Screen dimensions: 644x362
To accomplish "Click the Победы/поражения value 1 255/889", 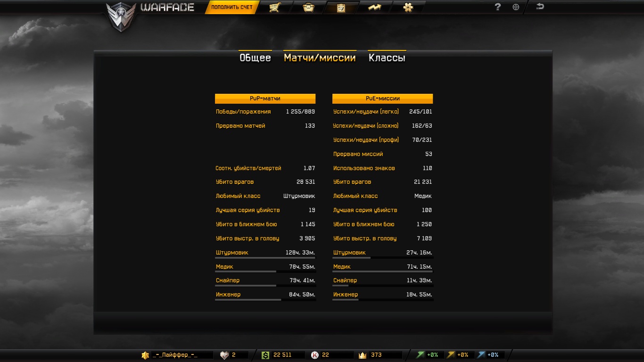I will tap(300, 112).
